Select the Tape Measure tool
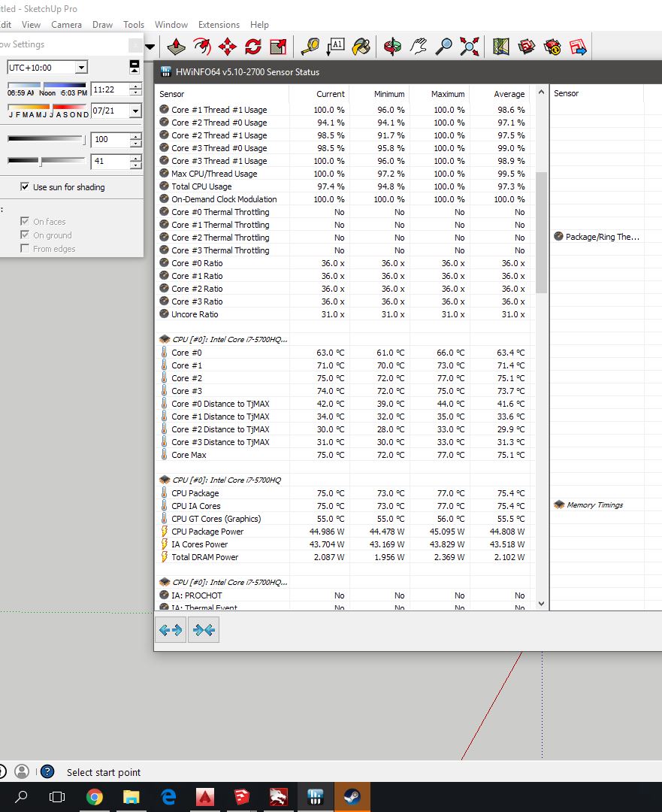 310,47
